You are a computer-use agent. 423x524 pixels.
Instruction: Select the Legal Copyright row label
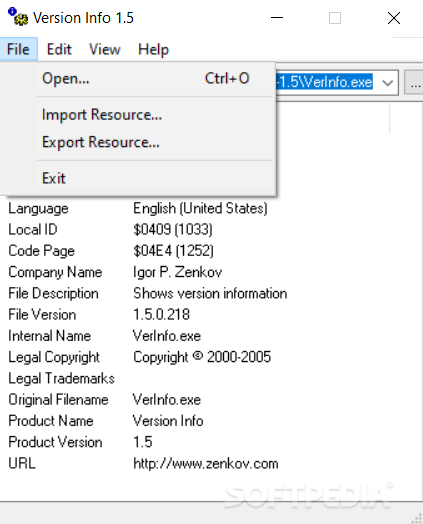(x=54, y=357)
